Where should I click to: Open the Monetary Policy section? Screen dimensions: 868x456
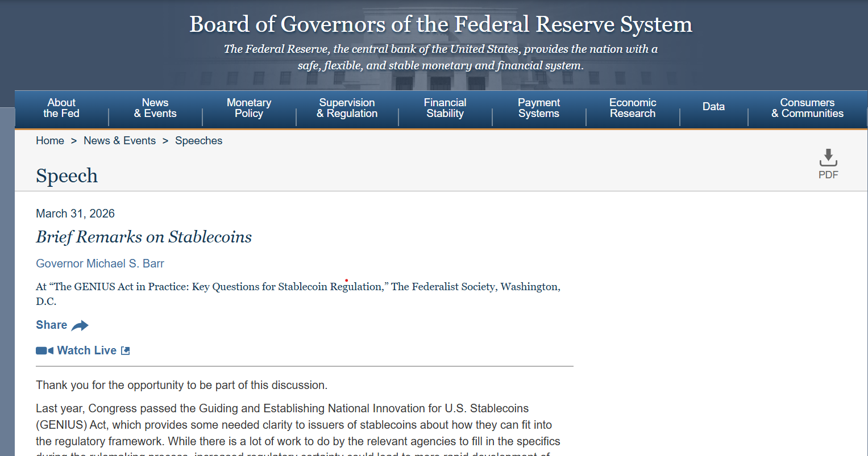coord(248,108)
